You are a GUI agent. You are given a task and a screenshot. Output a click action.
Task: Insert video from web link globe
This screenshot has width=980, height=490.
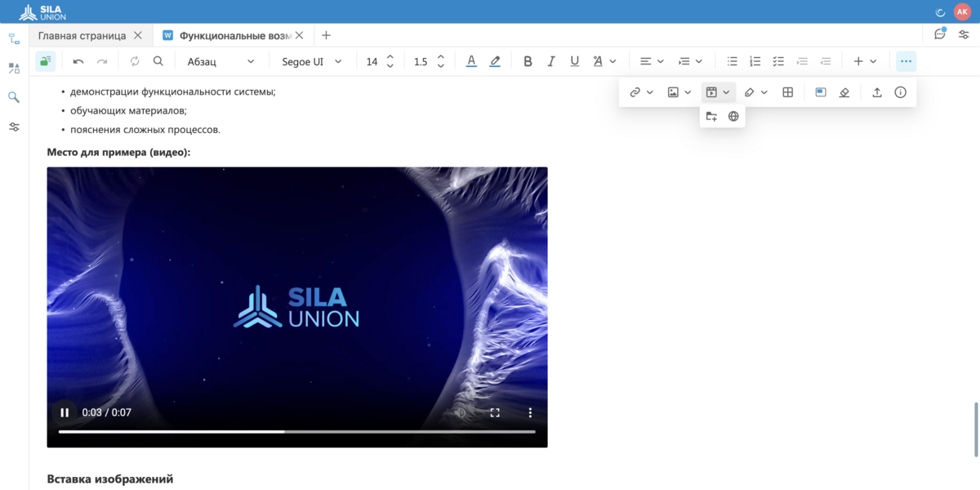733,116
